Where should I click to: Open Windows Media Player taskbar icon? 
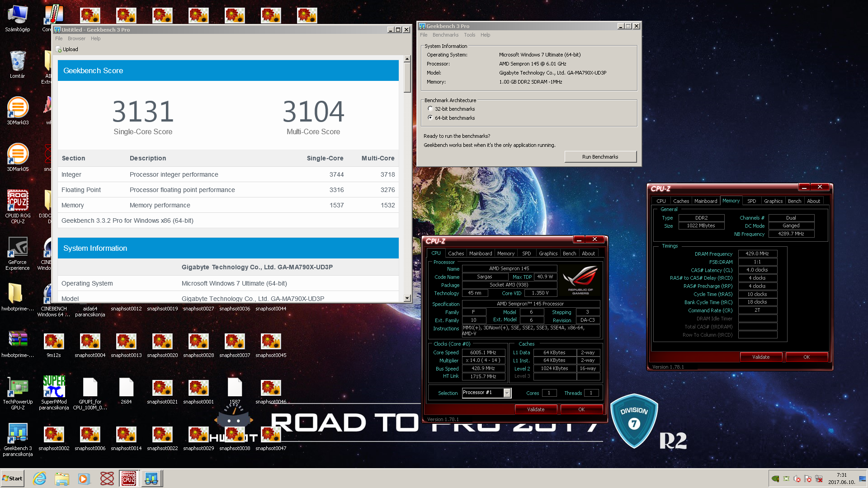click(x=84, y=479)
